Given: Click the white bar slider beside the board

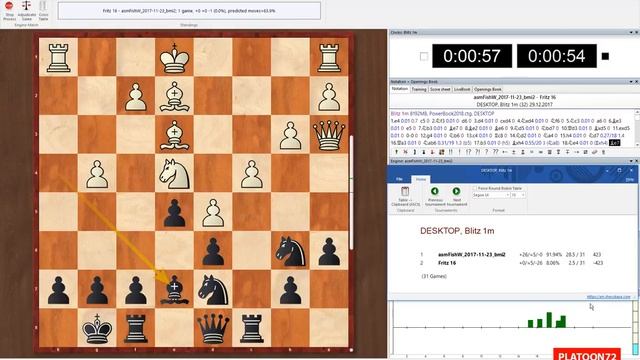Looking at the screenshot, I should 351,193.
